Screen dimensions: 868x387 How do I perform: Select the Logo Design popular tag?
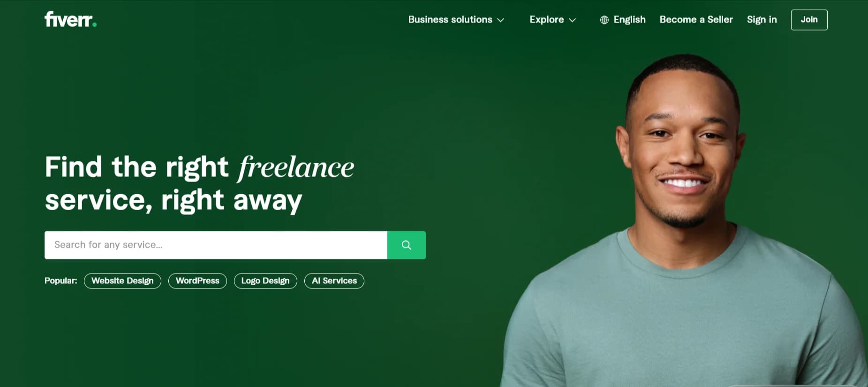265,281
